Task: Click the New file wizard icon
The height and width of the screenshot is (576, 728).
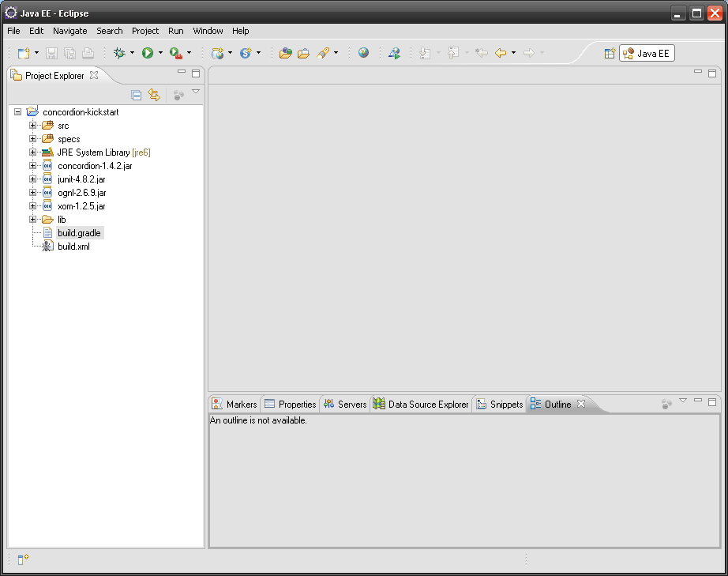Action: tap(24, 53)
